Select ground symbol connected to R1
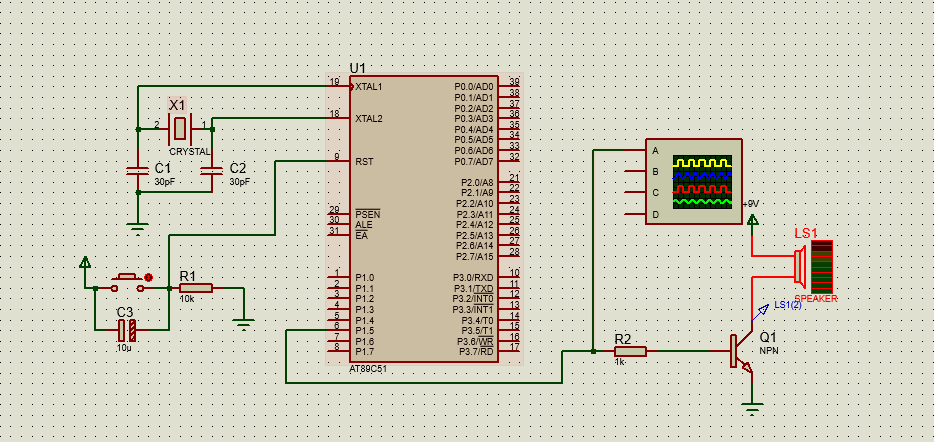The height and width of the screenshot is (442, 934). [243, 324]
